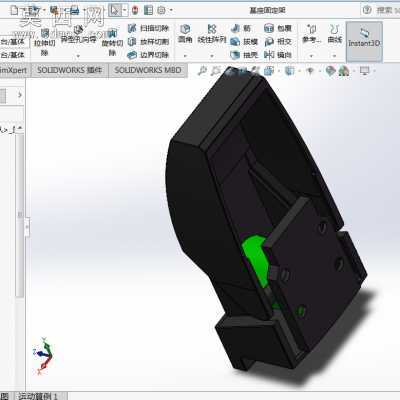
Task: Activate the Select arrow tool
Action: tap(115, 11)
